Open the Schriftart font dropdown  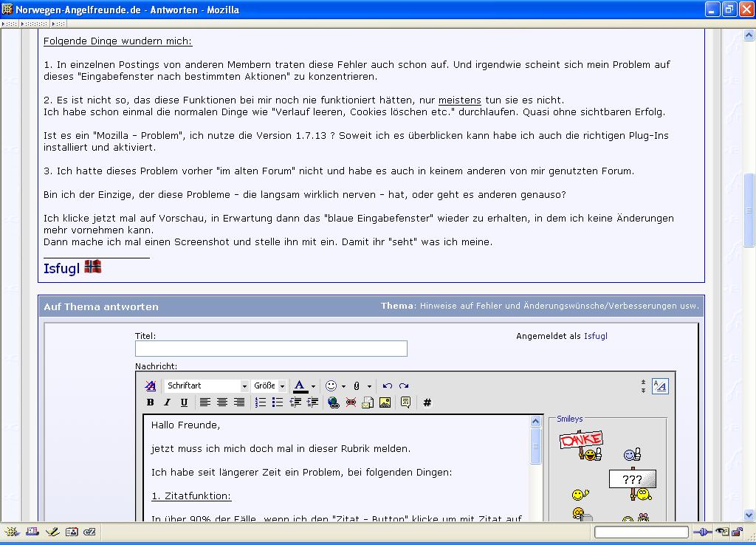pos(207,386)
